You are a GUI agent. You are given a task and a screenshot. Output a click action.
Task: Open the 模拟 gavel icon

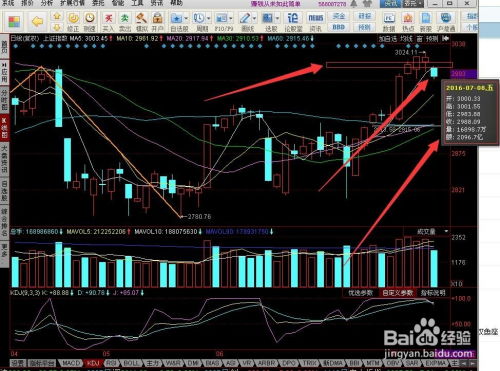(x=142, y=22)
